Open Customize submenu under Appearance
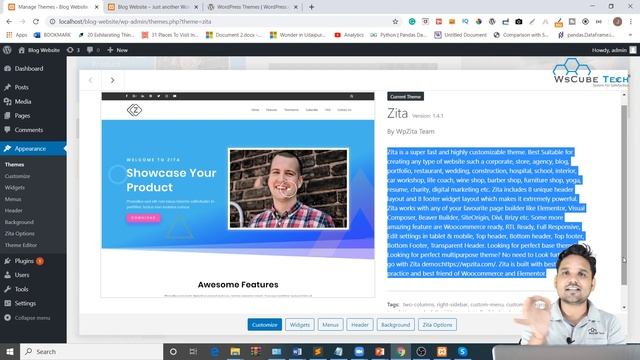640x360 pixels. [x=17, y=176]
